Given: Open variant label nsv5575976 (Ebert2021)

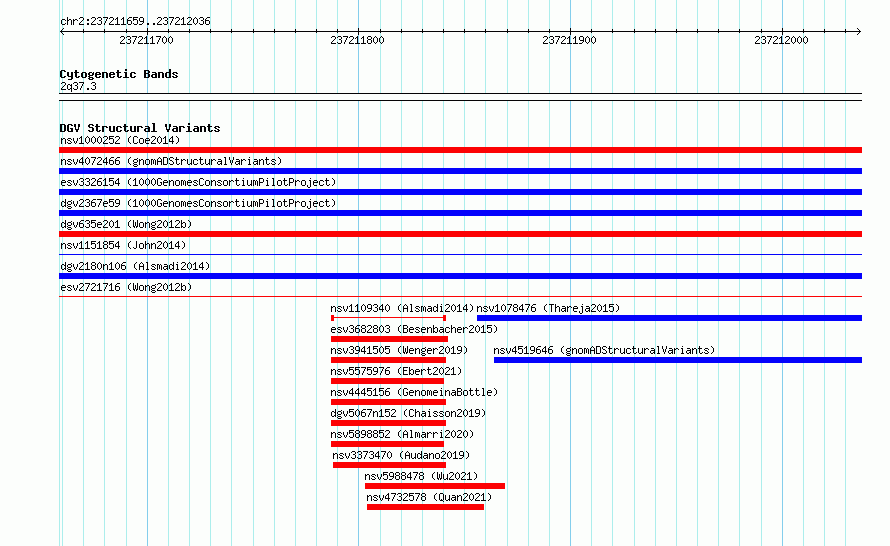Looking at the screenshot, I should coord(396,371).
